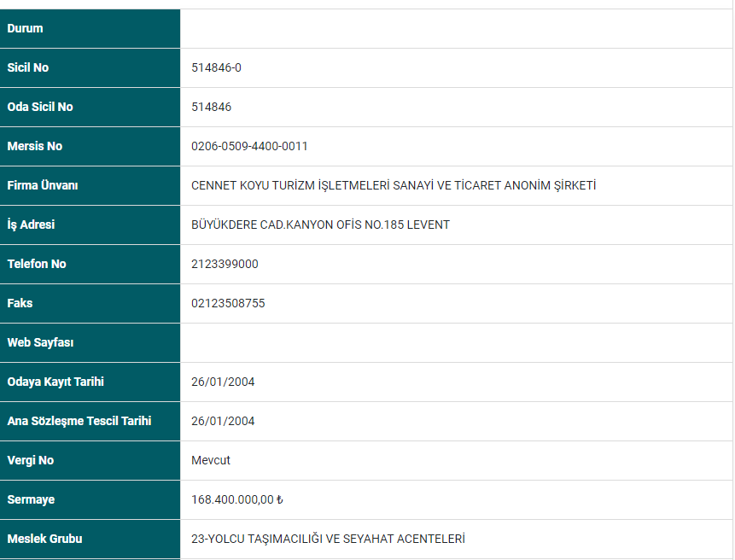Screen dimensions: 735x560
Task: Click the Telefon No label
Action: pos(37,264)
